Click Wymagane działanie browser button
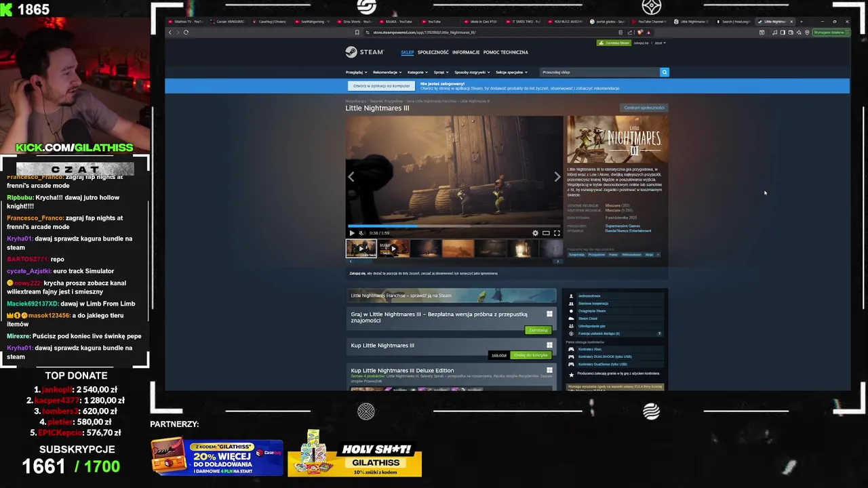The image size is (868, 488). click(831, 33)
